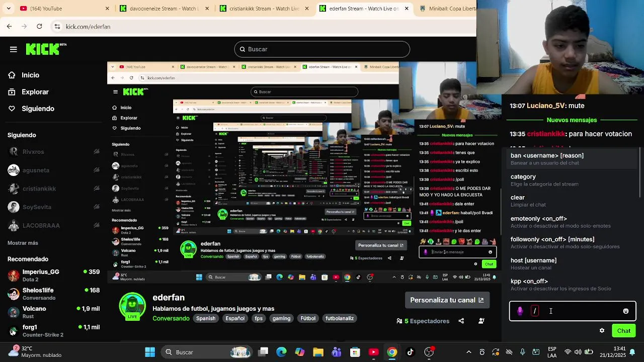Image resolution: width=644 pixels, height=362 pixels.
Task: Jump to Nuevos mensajes in chat
Action: 572,120
